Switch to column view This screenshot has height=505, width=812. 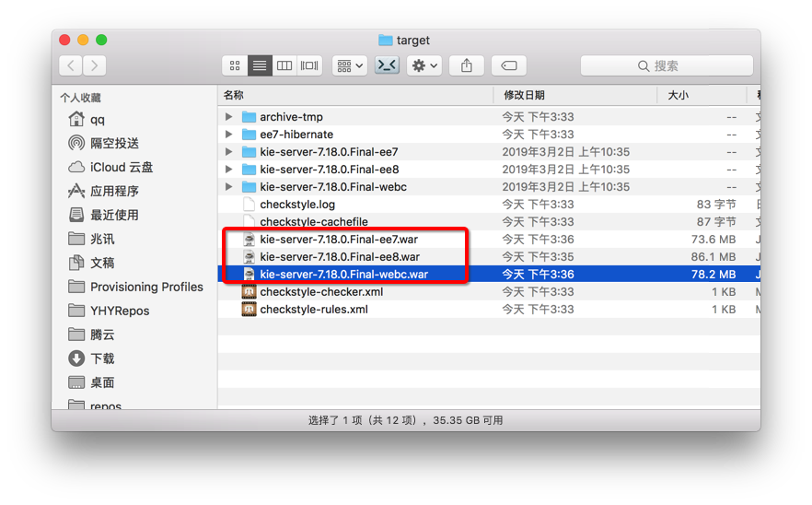pos(284,65)
